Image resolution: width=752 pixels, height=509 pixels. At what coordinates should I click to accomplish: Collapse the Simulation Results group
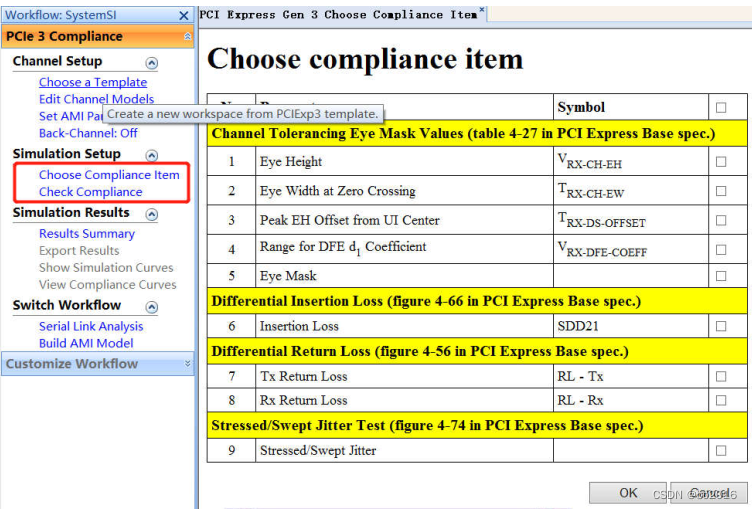(x=152, y=214)
